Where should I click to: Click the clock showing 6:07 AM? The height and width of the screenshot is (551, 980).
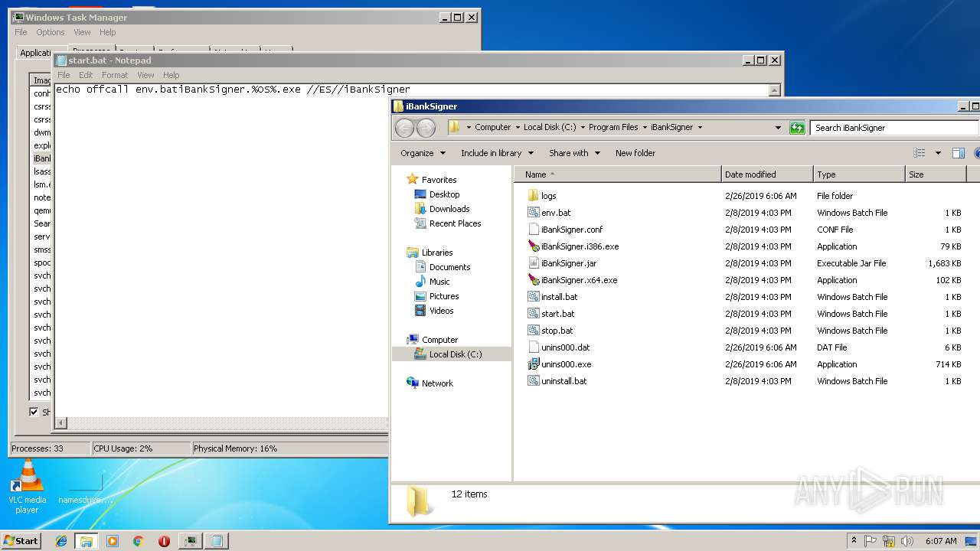pos(941,541)
